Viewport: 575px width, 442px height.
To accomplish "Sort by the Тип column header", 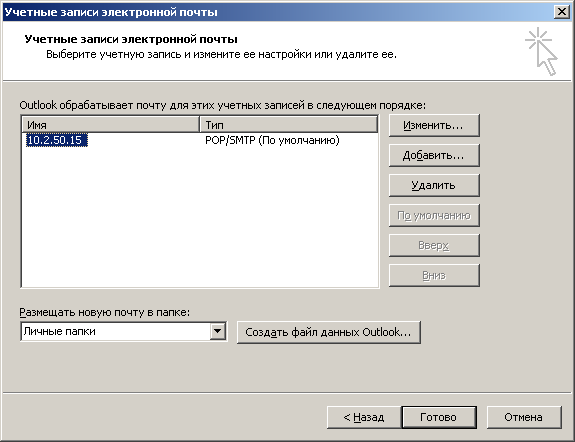I will point(289,125).
